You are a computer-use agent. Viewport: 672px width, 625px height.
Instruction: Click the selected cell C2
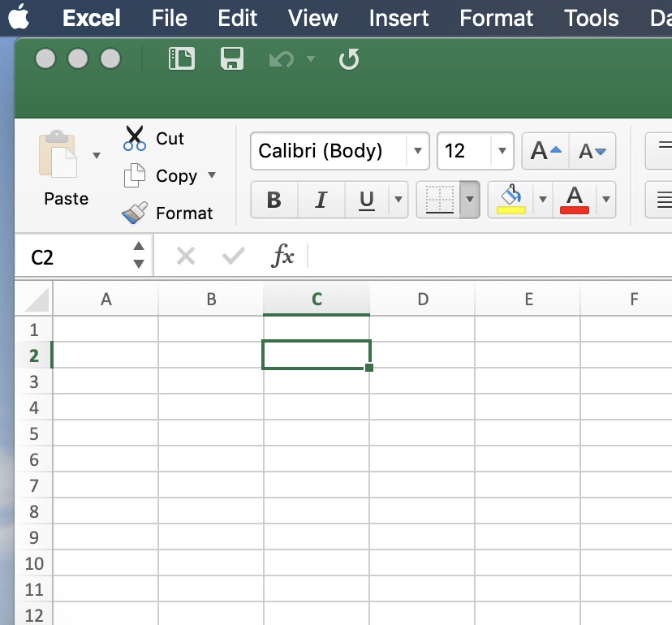(317, 355)
